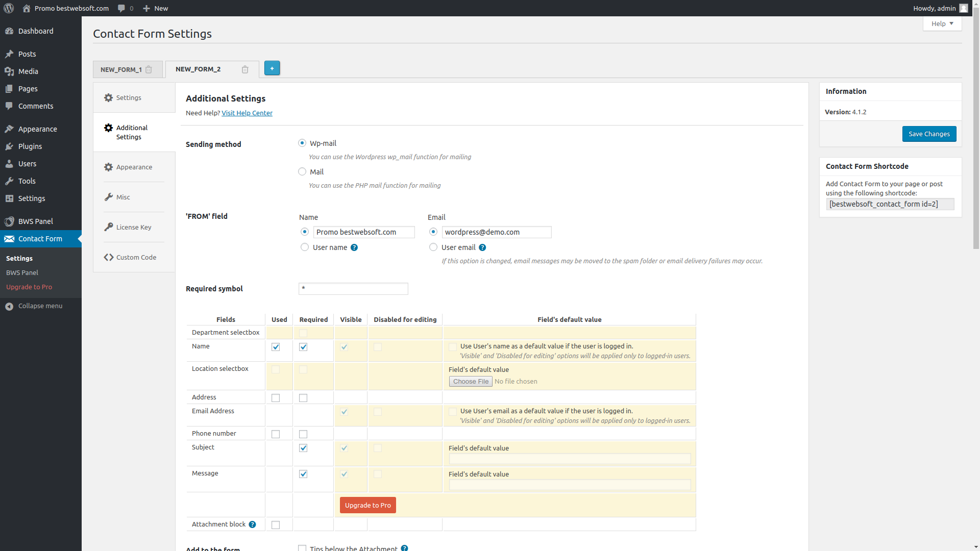Screen dimensions: 980x551
Task: Select the Mail sending method
Action: click(x=302, y=172)
